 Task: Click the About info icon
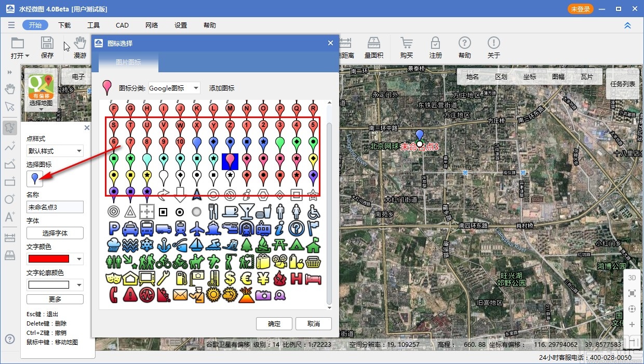click(494, 48)
